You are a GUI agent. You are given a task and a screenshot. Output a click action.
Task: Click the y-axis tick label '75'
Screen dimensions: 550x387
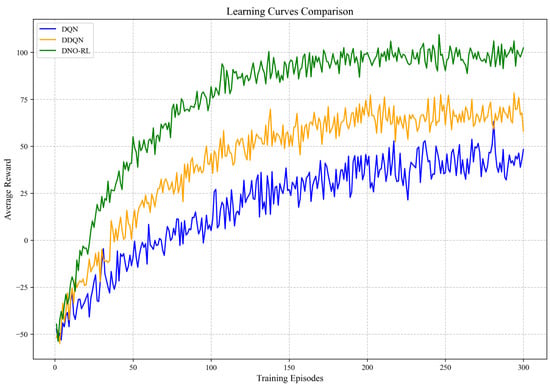tap(25, 100)
